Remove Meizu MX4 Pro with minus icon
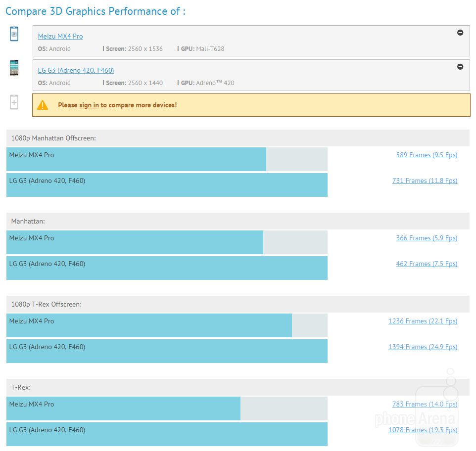 460,33
